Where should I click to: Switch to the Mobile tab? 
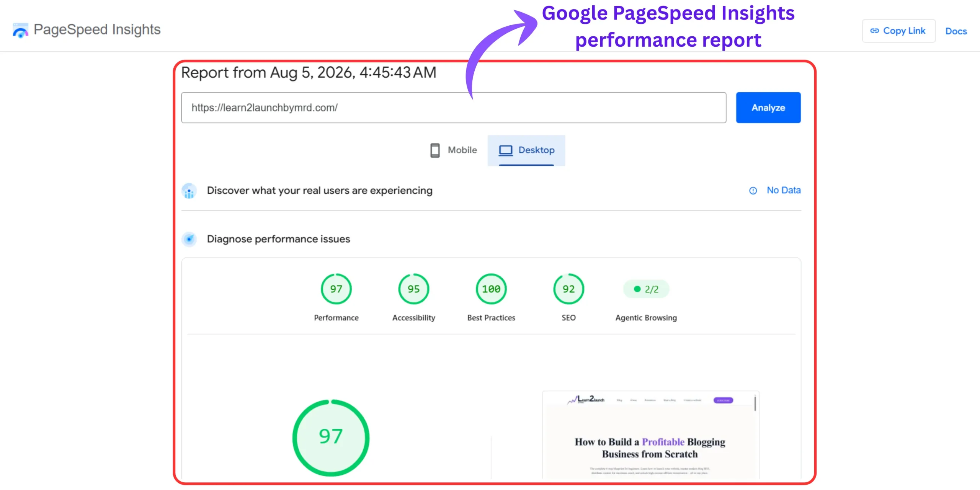(x=453, y=150)
